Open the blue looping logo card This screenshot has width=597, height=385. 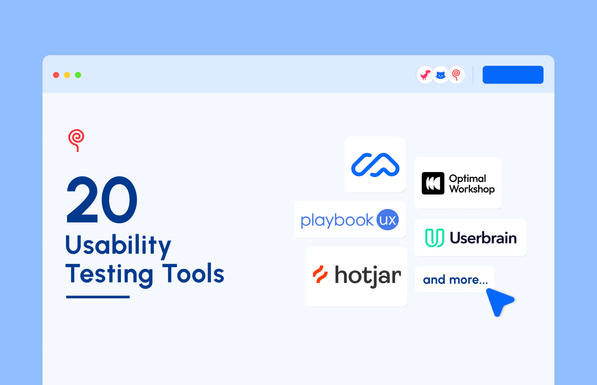375,165
